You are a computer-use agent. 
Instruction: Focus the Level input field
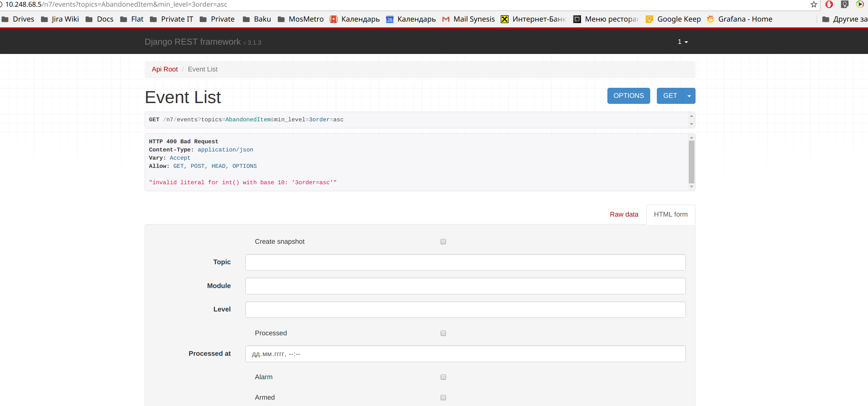pyautogui.click(x=465, y=310)
